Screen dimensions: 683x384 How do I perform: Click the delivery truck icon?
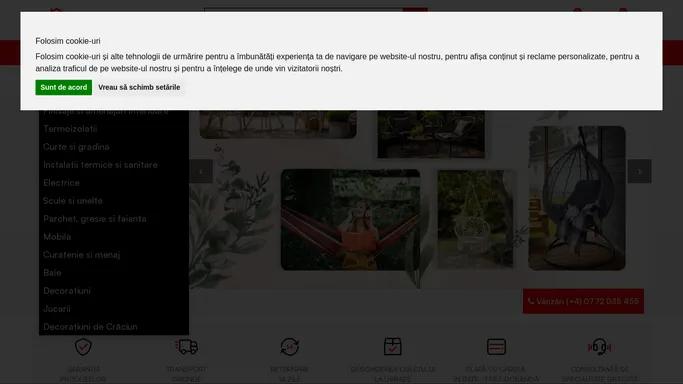[x=186, y=347]
